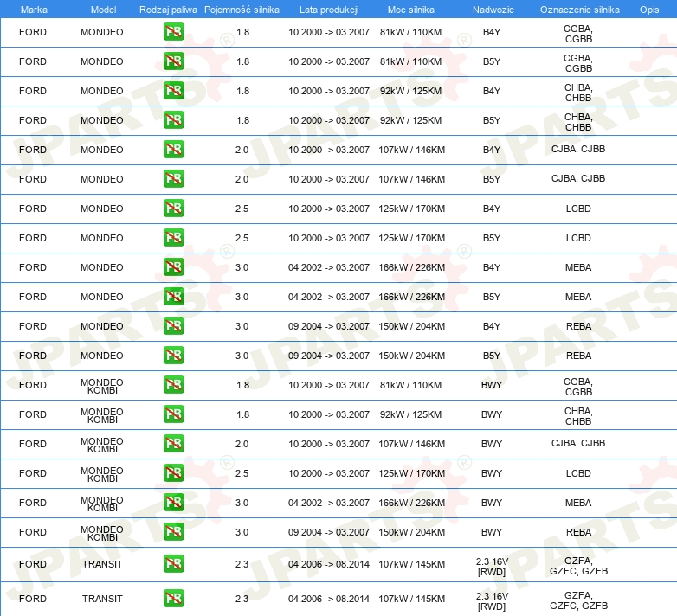Image resolution: width=677 pixels, height=616 pixels.
Task: Click petrol fuel icon in Mondeo 2.5 B4Y row
Action: coord(173,209)
